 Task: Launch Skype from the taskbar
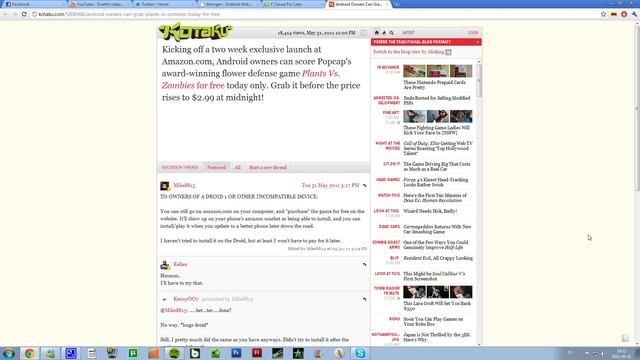(360, 353)
